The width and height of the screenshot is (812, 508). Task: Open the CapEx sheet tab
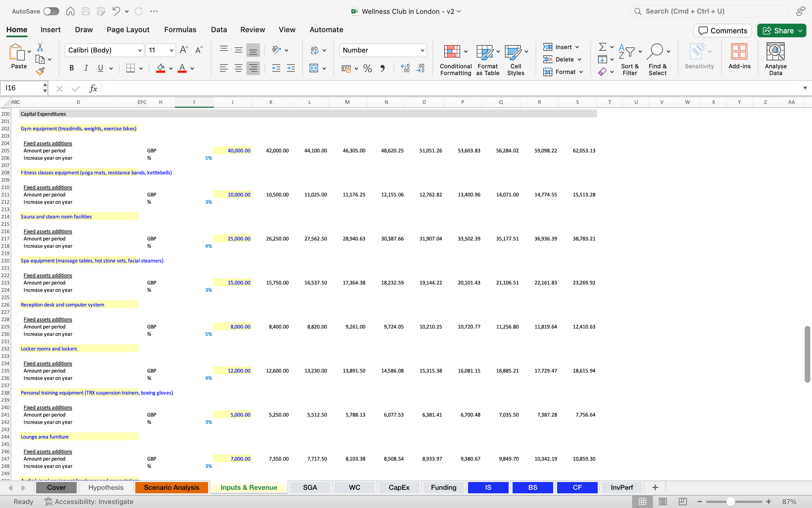[x=399, y=487]
